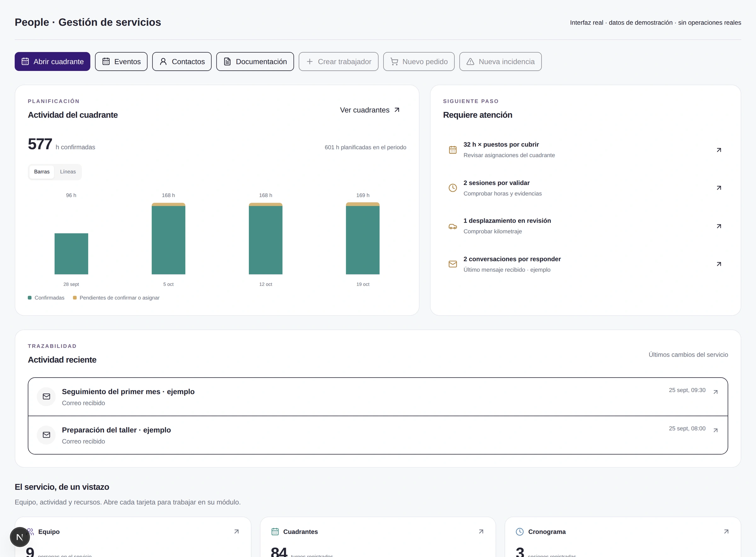
Task: Open arrow on Seguimiento del primer mes row
Action: tap(716, 392)
